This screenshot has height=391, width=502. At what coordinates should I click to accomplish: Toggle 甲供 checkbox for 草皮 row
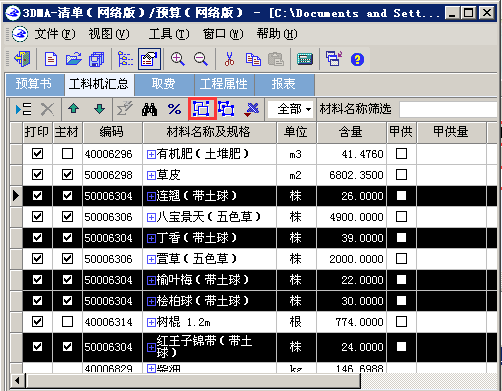401,174
